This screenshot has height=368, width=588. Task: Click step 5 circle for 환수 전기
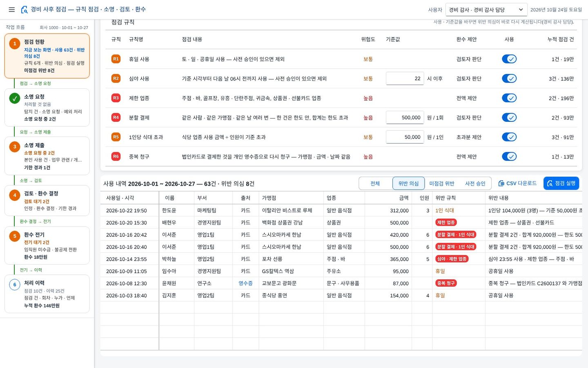tap(15, 236)
